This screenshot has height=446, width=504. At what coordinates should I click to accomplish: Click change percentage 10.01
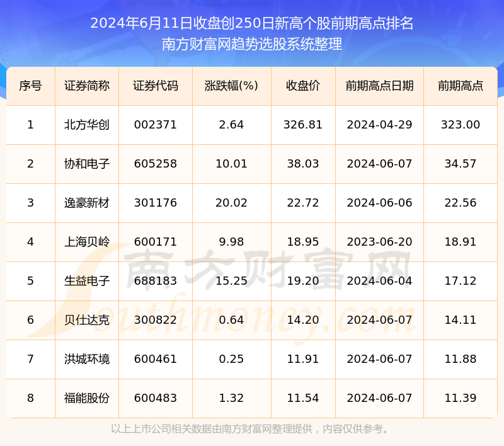(231, 164)
